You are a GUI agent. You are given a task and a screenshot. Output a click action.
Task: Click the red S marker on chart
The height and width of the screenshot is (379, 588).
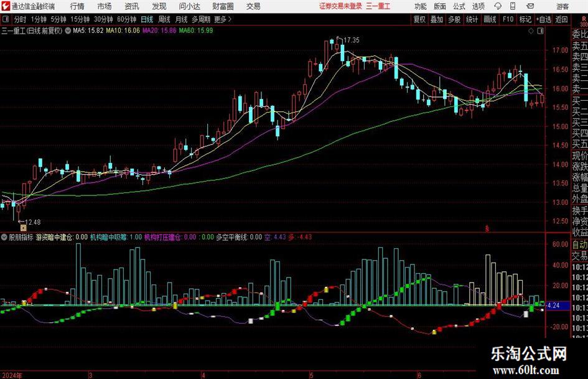[x=487, y=228]
